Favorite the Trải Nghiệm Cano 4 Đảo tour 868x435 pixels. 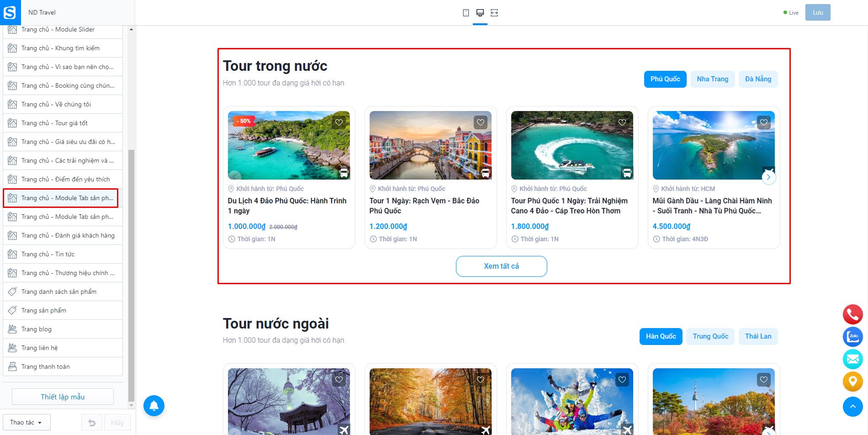[622, 122]
